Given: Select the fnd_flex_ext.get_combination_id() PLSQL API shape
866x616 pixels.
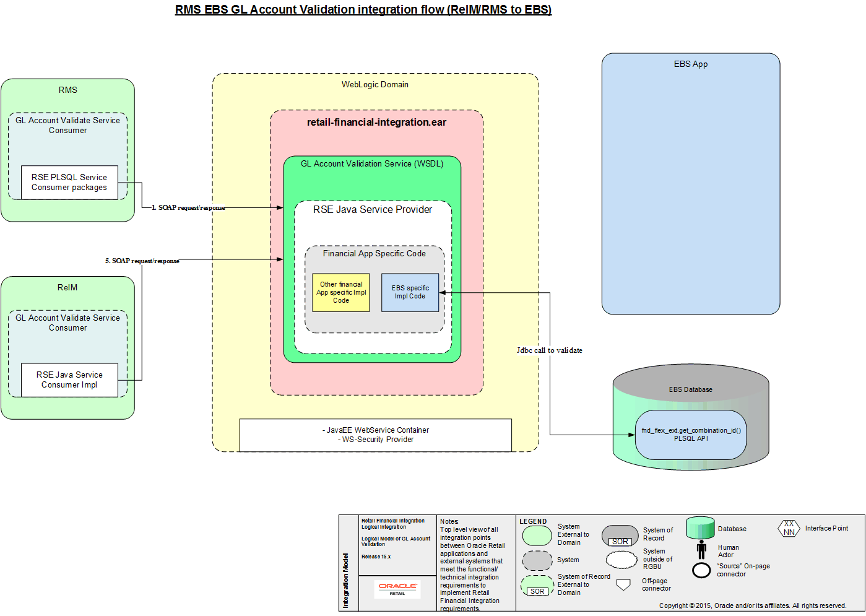Looking at the screenshot, I should (x=691, y=435).
